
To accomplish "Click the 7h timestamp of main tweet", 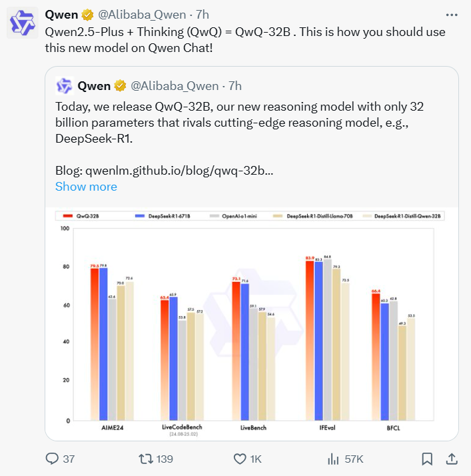I will tap(203, 14).
